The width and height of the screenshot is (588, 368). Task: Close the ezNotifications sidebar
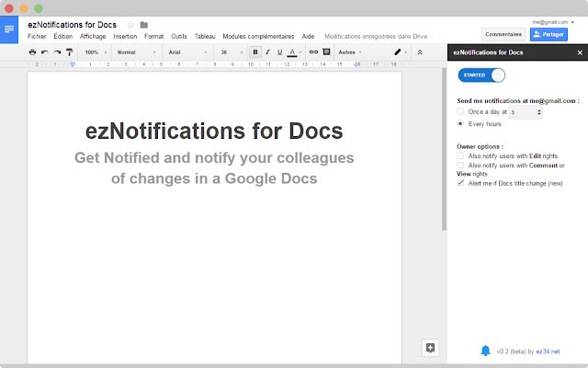(x=580, y=52)
